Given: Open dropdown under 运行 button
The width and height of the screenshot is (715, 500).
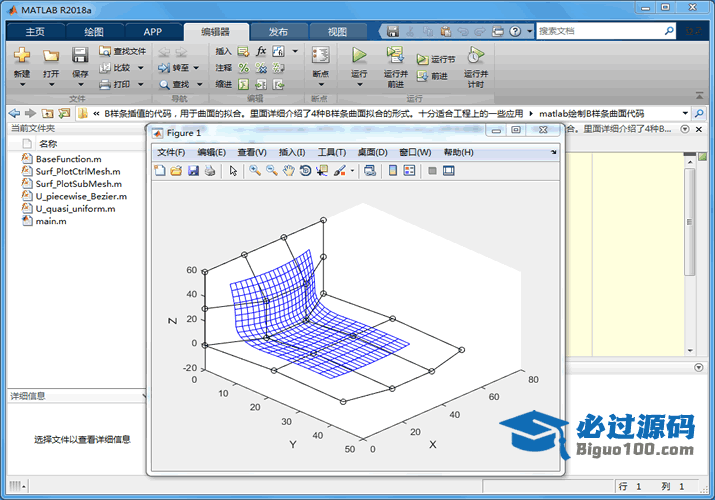Looking at the screenshot, I should tap(359, 84).
